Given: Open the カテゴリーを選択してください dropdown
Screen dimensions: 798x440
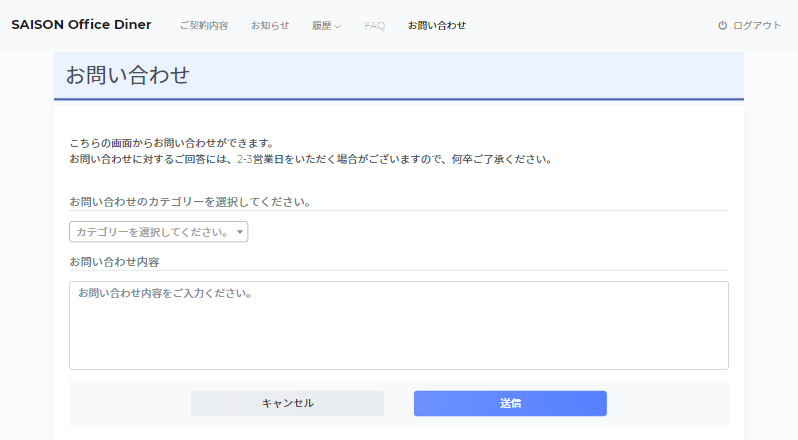Looking at the screenshot, I should coord(158,232).
